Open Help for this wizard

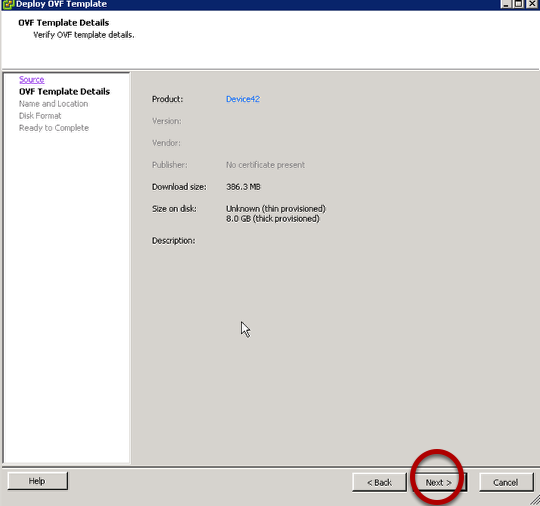tap(37, 481)
